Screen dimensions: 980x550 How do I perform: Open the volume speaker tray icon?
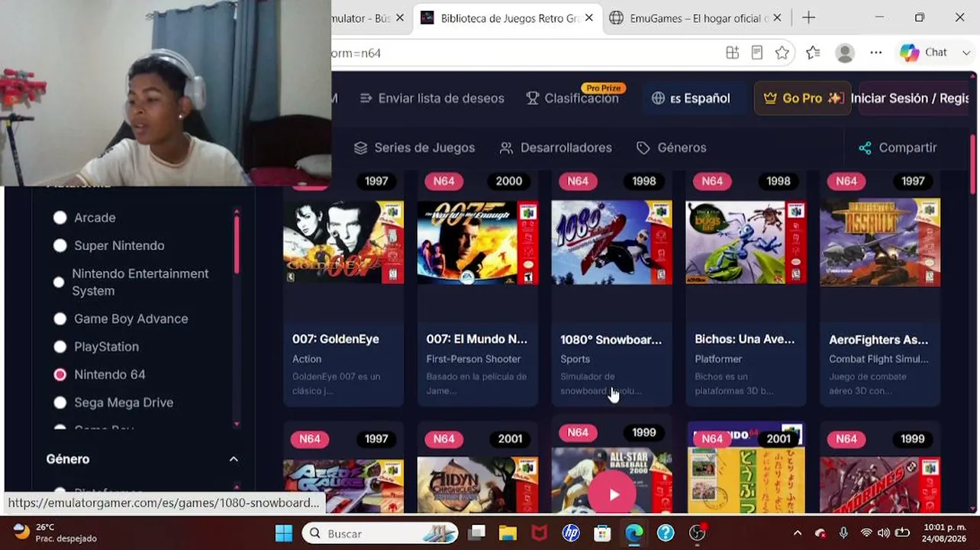click(x=884, y=533)
